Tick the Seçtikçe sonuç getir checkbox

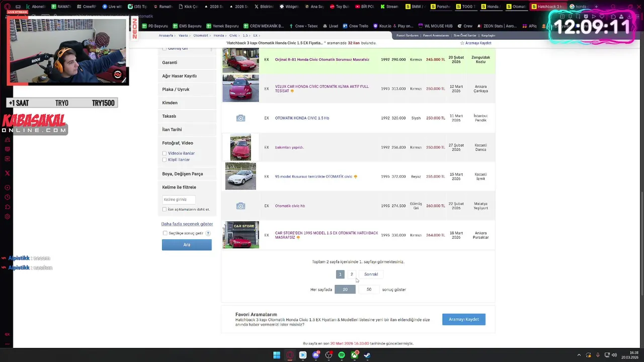click(x=165, y=233)
